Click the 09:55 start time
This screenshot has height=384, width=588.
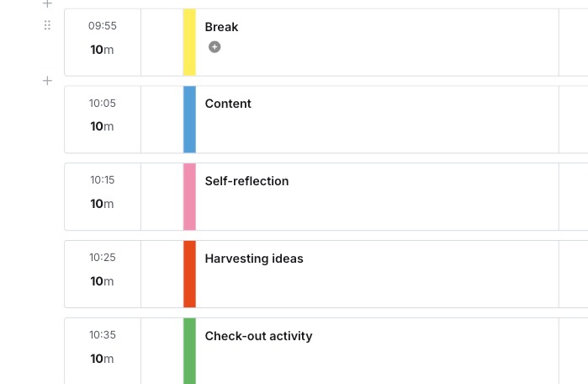(103, 26)
